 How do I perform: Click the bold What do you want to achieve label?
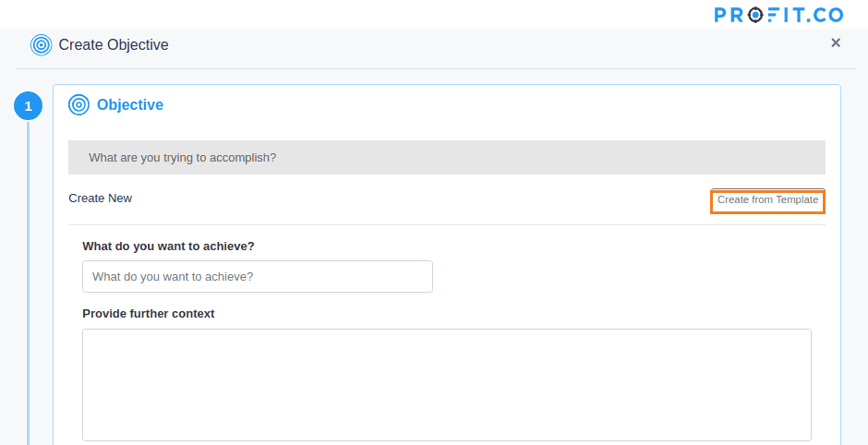coord(168,246)
